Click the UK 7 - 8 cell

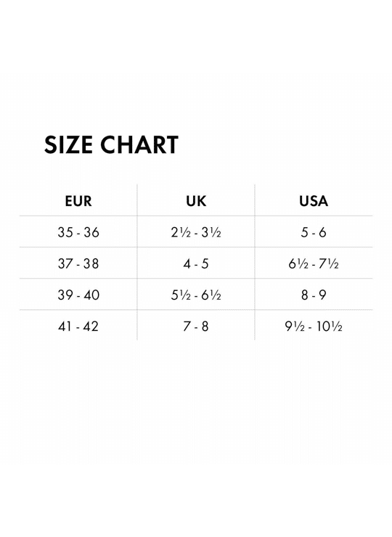click(196, 326)
